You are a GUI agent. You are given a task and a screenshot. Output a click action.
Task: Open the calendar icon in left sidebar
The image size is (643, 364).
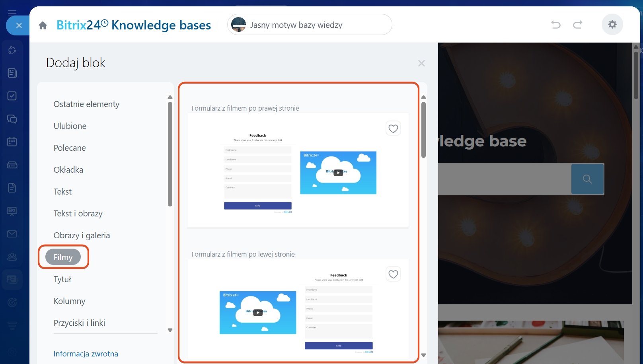click(12, 142)
